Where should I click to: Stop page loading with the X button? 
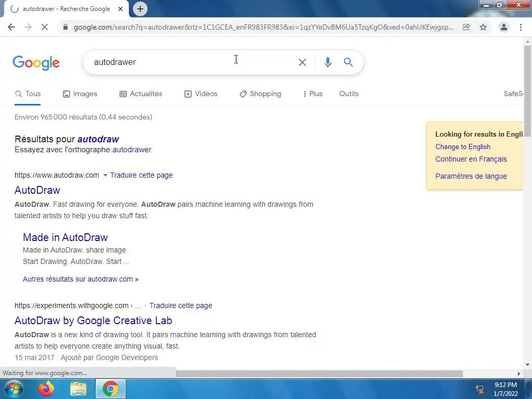tap(45, 27)
